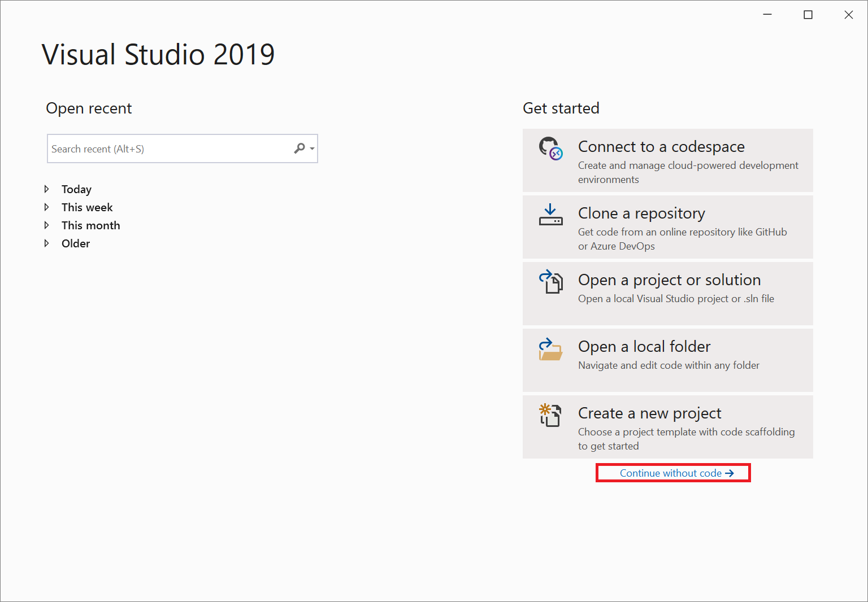868x602 pixels.
Task: Select Open a project or solution
Action: click(667, 294)
